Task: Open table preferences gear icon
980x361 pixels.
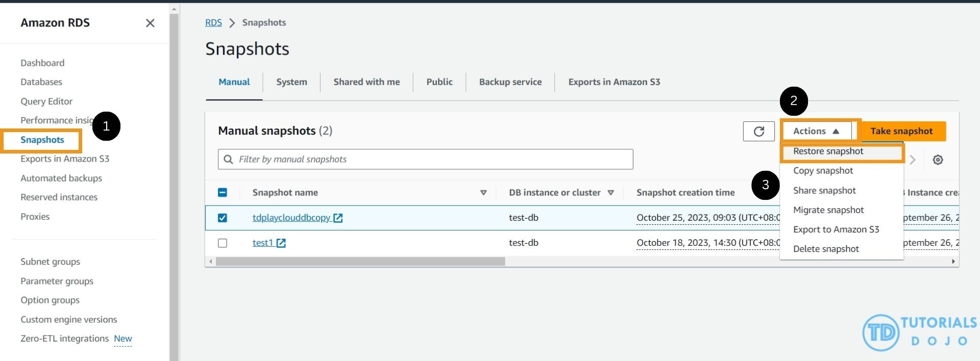Action: [x=938, y=160]
